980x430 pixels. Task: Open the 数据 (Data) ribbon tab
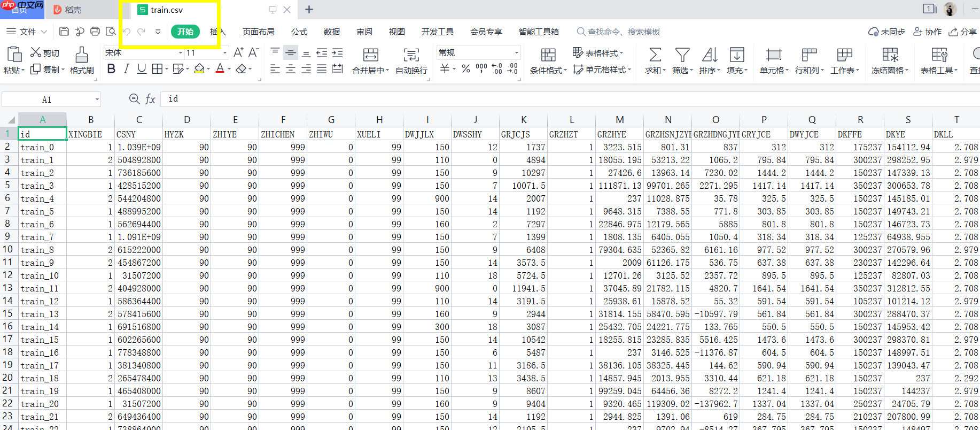click(x=332, y=32)
